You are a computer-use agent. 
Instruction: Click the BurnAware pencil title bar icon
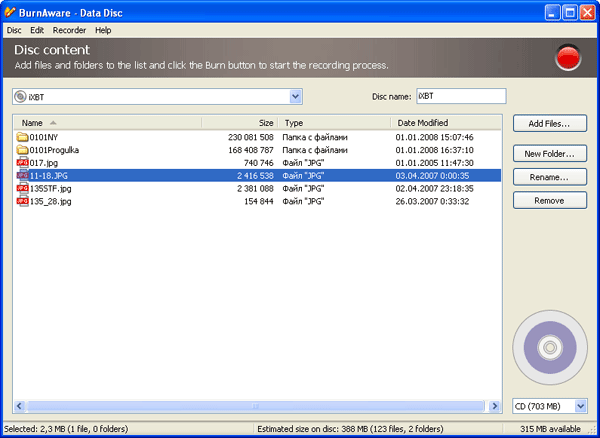click(10, 13)
